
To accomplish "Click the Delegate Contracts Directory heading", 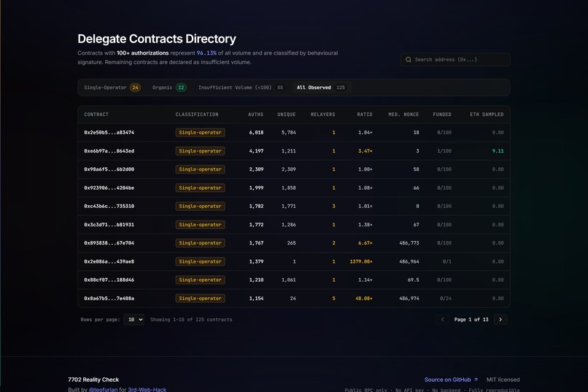I will (157, 39).
